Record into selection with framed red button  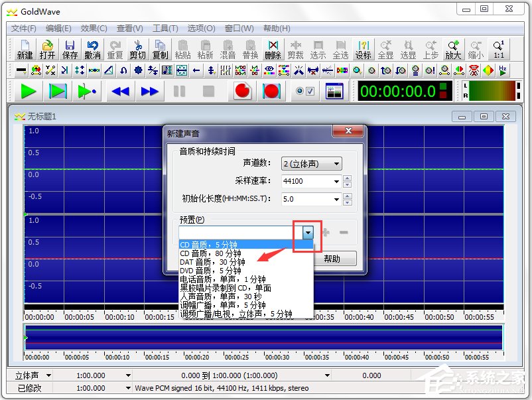271,92
